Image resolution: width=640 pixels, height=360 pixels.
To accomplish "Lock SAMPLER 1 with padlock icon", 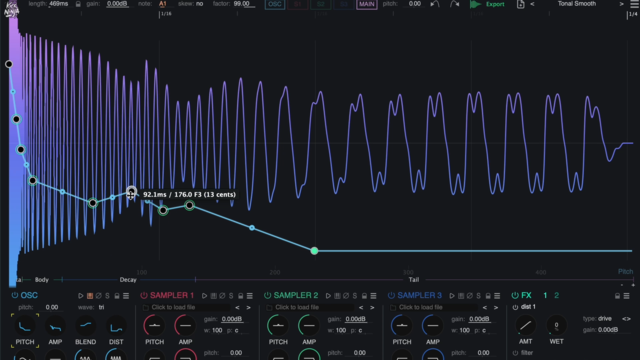I will coord(240,296).
